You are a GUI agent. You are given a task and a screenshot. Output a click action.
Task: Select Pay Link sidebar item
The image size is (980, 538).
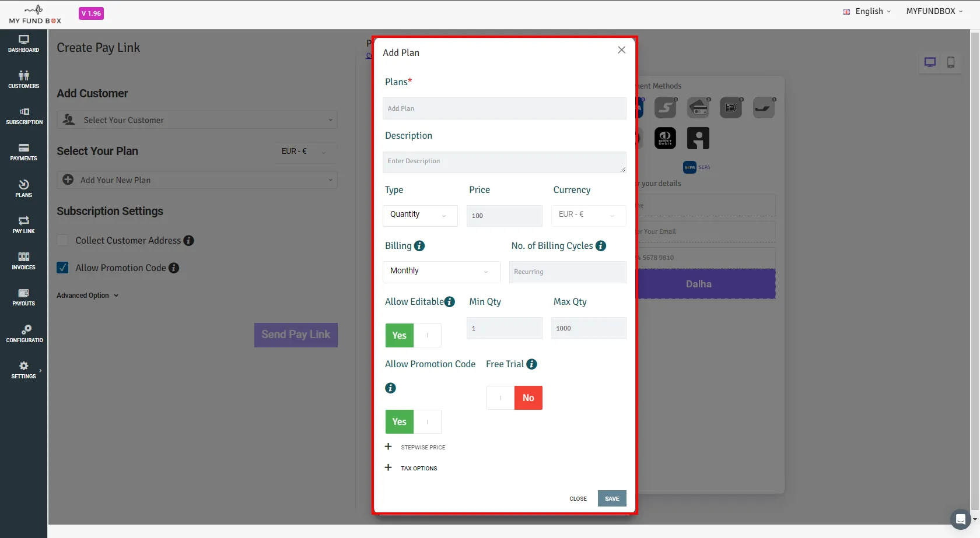click(23, 225)
